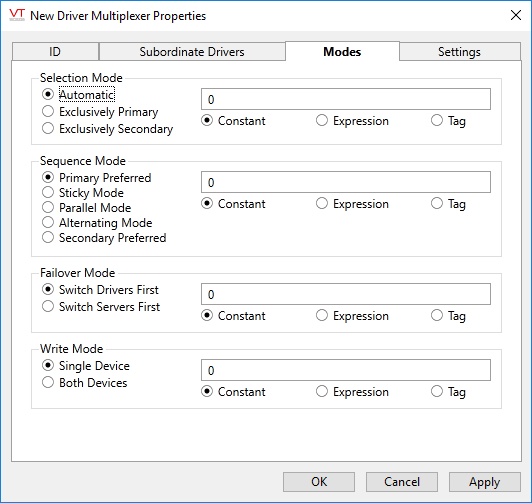532x503 pixels.
Task: Go to the Settings tab
Action: point(459,52)
